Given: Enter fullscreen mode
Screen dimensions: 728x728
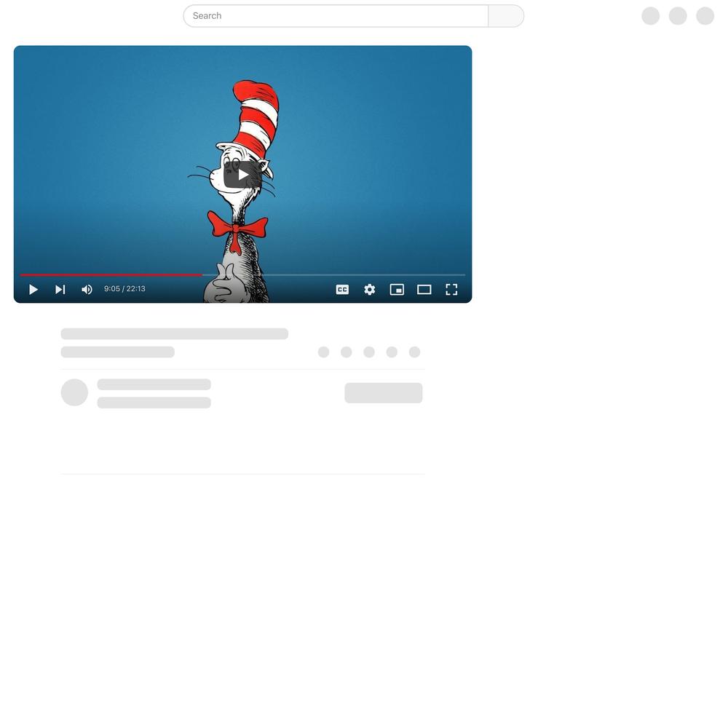Looking at the screenshot, I should tap(451, 290).
